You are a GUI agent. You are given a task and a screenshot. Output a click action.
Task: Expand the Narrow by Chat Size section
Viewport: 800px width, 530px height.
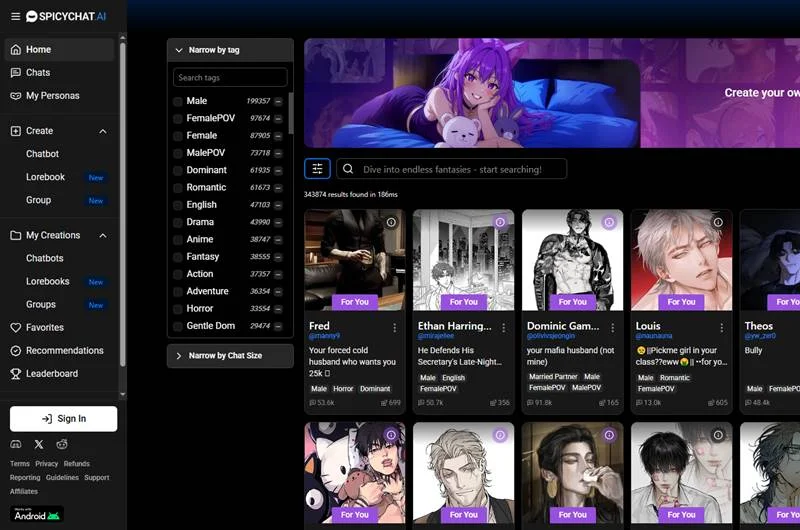tap(179, 356)
